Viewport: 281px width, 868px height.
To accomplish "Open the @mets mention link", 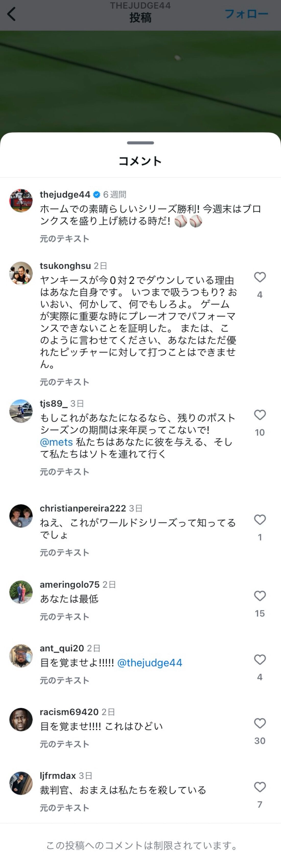I will coord(56,442).
